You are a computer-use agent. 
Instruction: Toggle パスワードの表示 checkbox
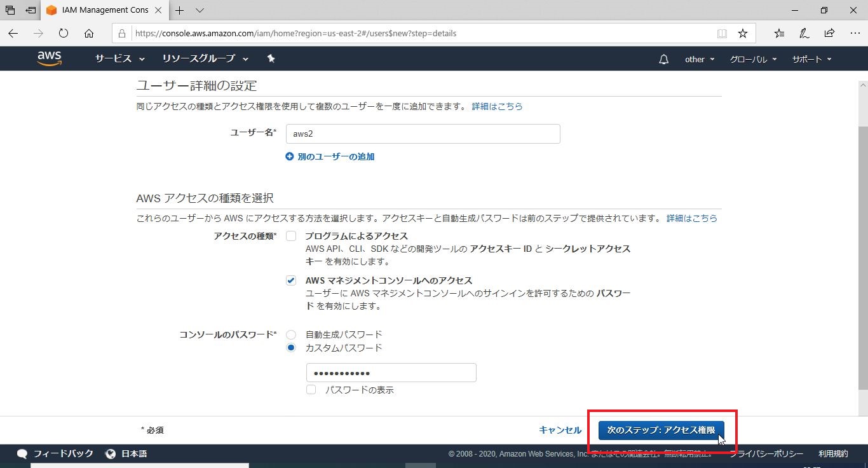click(x=311, y=390)
